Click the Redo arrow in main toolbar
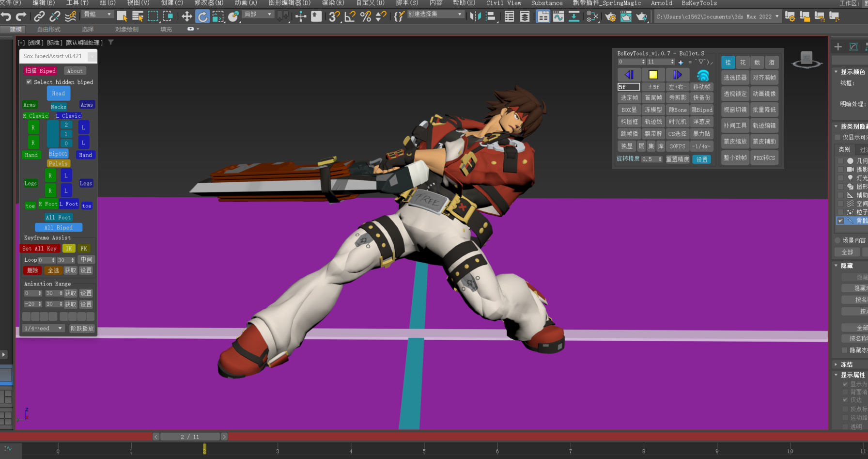This screenshot has height=459, width=868. pos(21,16)
